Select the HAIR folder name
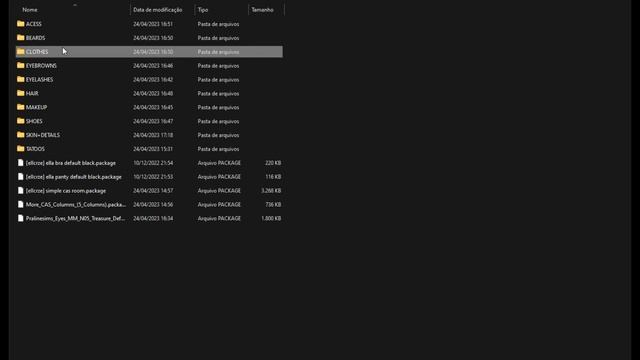The width and height of the screenshot is (640, 360). tap(32, 93)
